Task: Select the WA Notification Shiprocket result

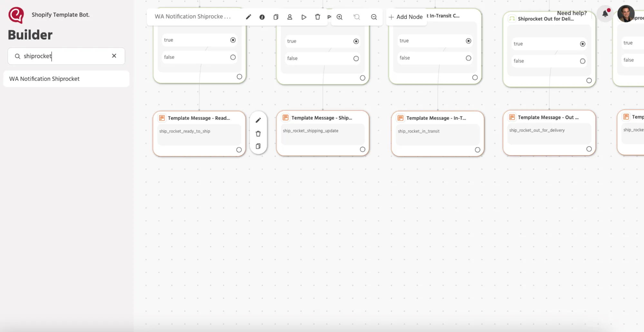Action: click(66, 79)
